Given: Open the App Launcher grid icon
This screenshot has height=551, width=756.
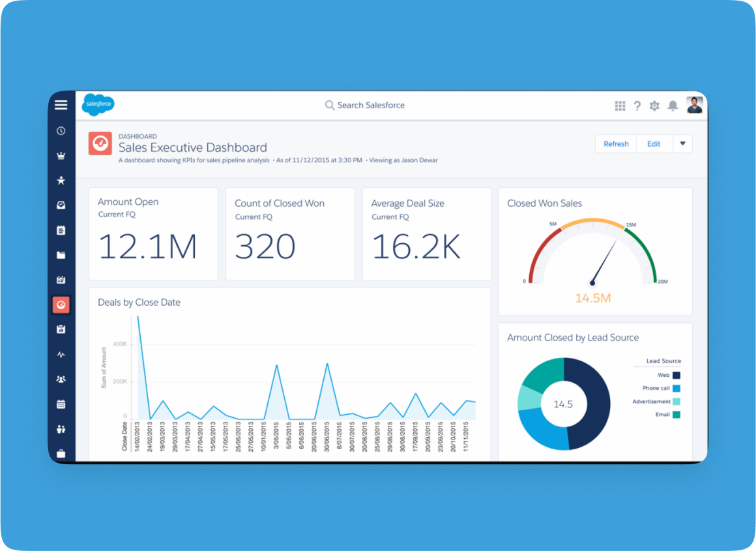Looking at the screenshot, I should coord(620,106).
